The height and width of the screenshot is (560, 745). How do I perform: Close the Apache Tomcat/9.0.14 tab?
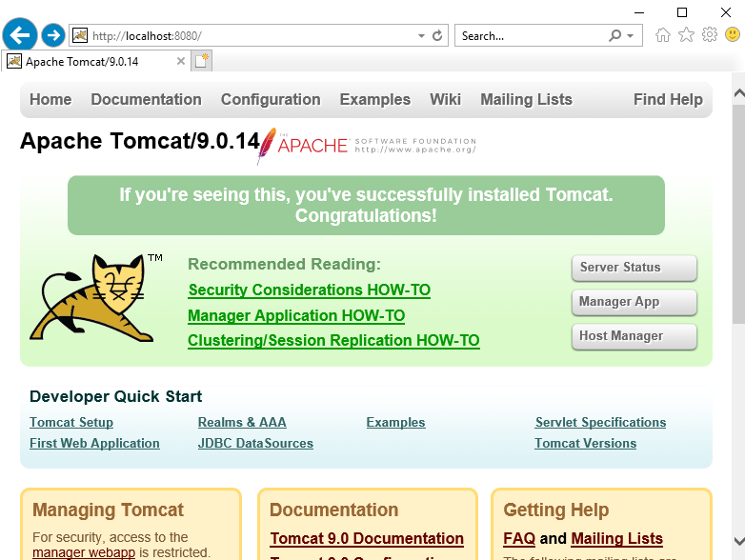click(181, 61)
